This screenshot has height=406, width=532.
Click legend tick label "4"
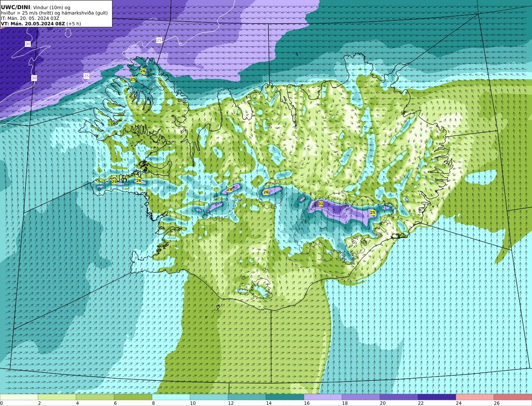77,403
